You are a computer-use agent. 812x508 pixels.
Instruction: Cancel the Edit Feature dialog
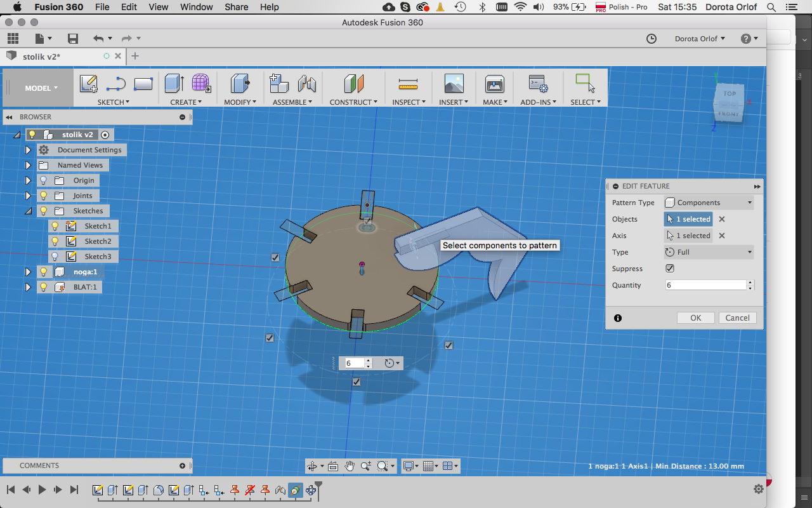[737, 317]
